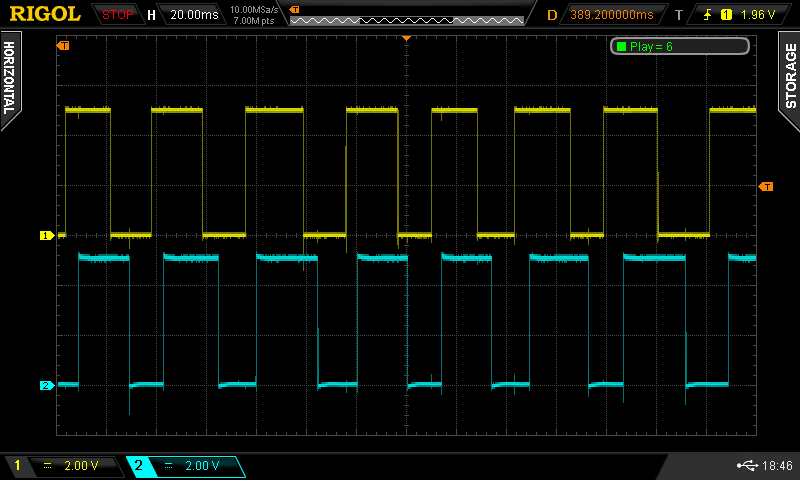Click the rising edge trigger icon
The image size is (800, 480).
tap(707, 14)
